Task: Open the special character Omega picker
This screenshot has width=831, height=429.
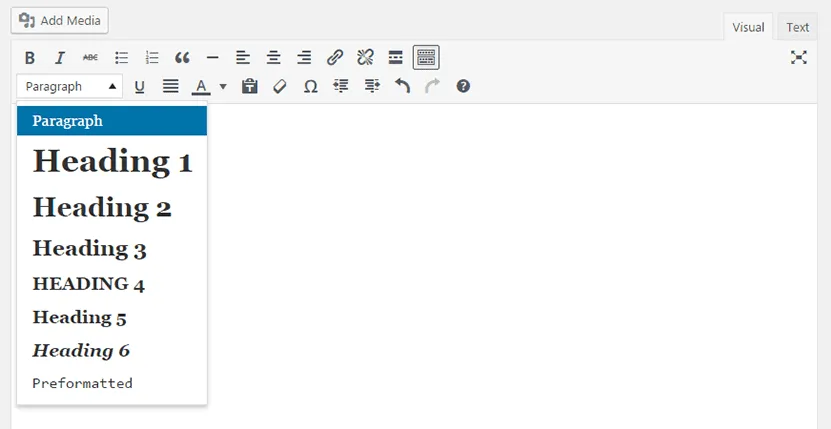Action: (310, 87)
